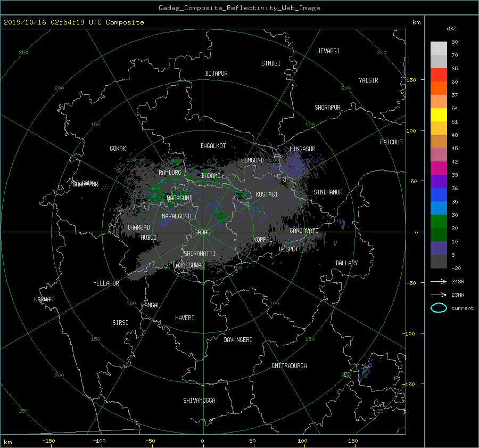
Task: Click the NARAGUND city label
Action: (x=180, y=198)
